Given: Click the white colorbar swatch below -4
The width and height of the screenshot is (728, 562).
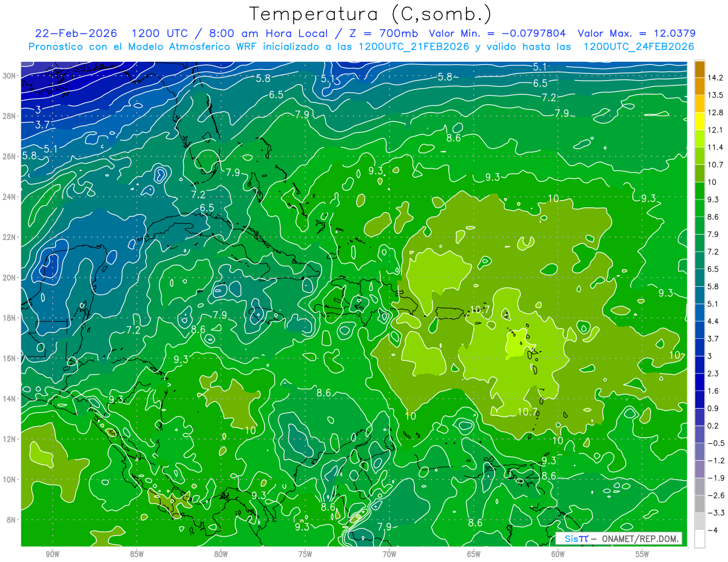Looking at the screenshot, I should [x=699, y=538].
